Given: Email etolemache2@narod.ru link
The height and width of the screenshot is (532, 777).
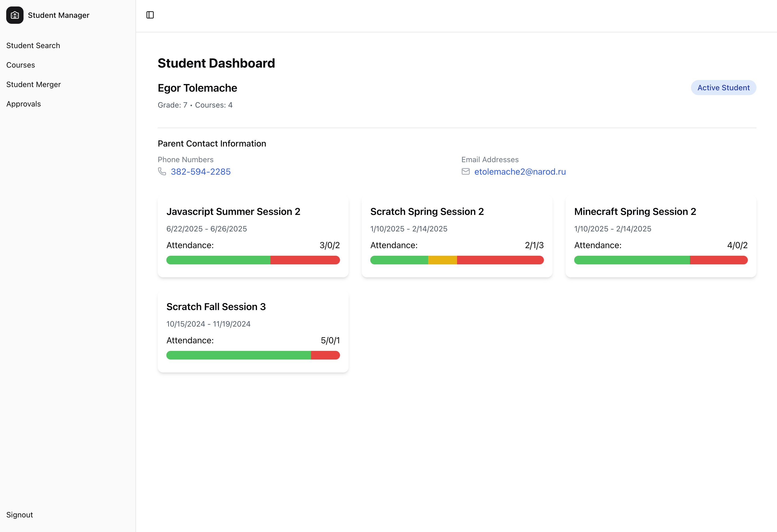Looking at the screenshot, I should point(520,171).
